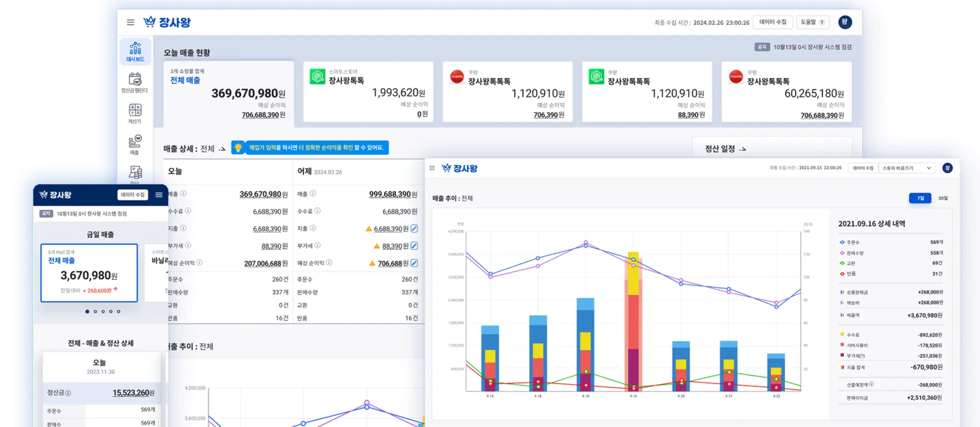Select first carousel dot in mobile view
Viewport: 980px width, 427px height.
click(87, 312)
